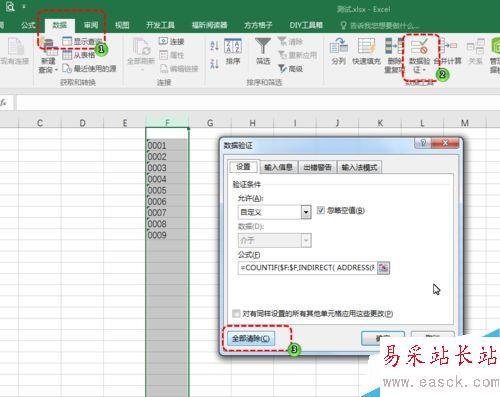
Task: Click Connections (连接) in the ribbon
Action: [171, 41]
